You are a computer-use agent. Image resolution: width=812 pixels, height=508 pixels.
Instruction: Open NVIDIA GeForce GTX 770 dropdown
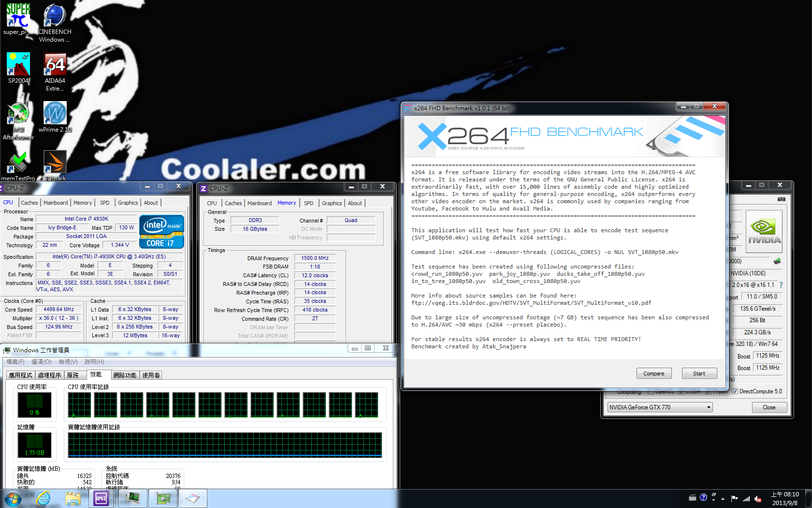pos(660,407)
